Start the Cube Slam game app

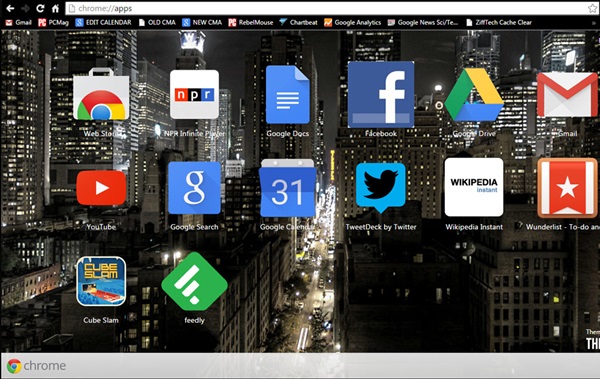tap(101, 281)
